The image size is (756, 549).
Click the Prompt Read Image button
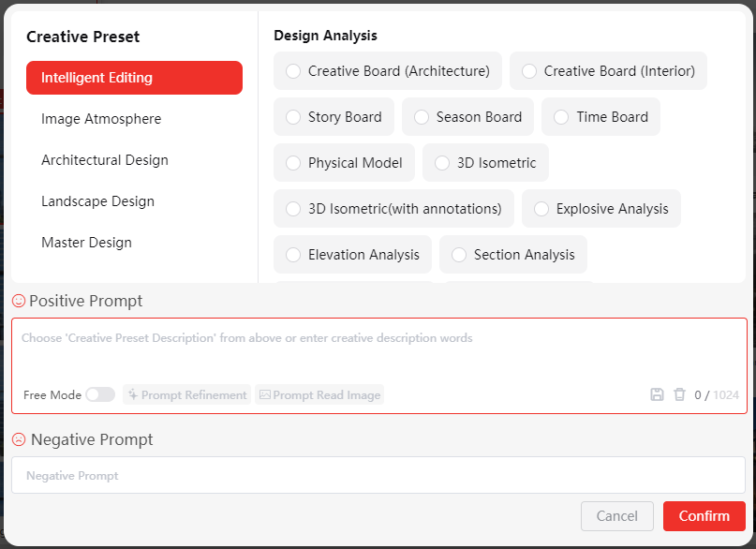(x=319, y=395)
